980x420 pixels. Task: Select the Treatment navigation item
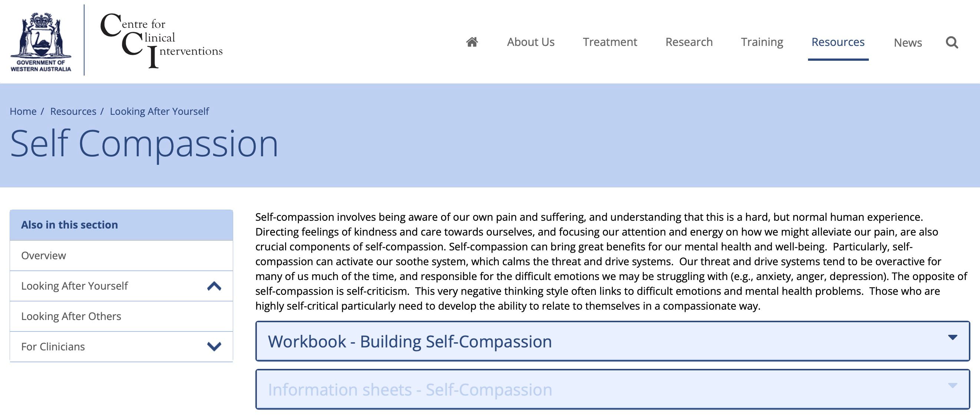[610, 42]
